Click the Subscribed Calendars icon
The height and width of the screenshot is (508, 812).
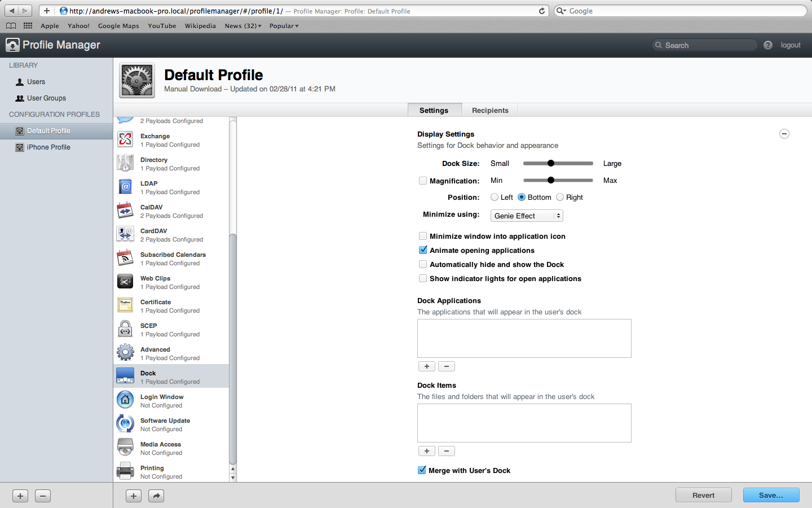point(125,257)
